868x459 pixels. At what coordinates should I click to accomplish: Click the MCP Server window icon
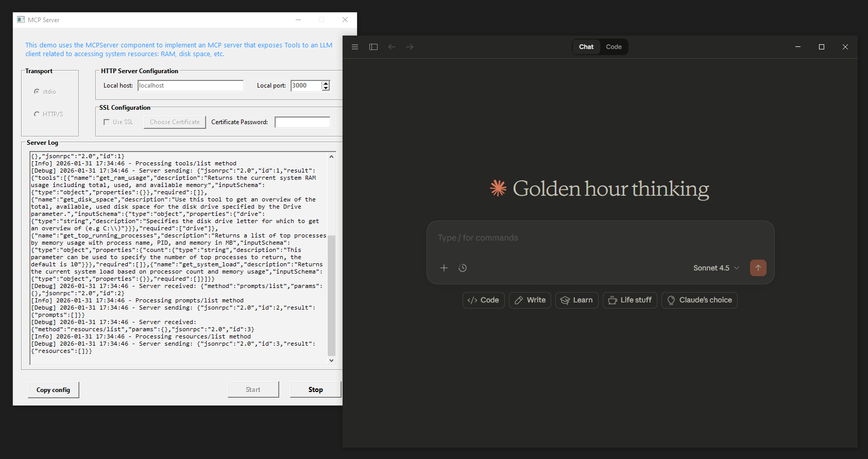pyautogui.click(x=21, y=20)
